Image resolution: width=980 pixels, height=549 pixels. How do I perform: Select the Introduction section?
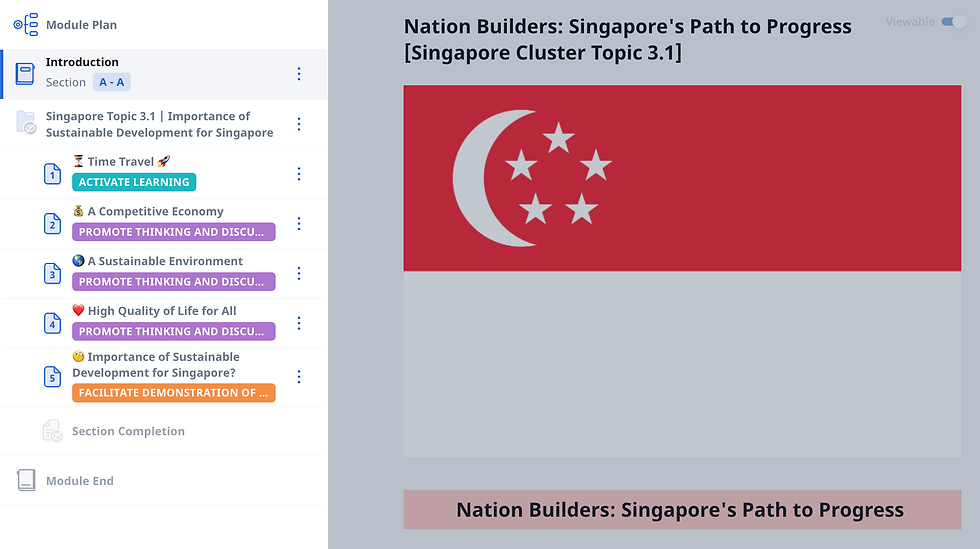tap(164, 74)
